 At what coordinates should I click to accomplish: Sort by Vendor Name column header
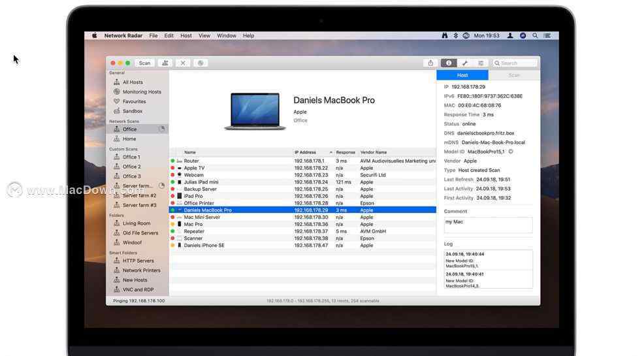tap(396, 152)
